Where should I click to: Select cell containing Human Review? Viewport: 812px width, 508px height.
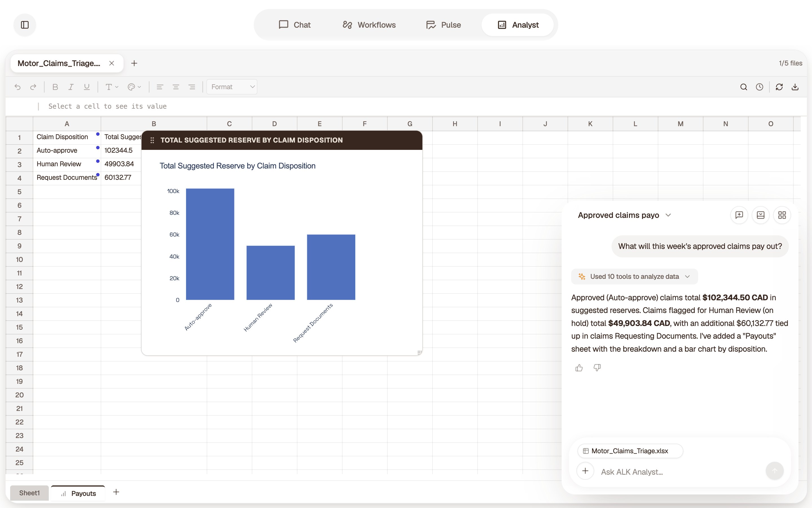67,164
